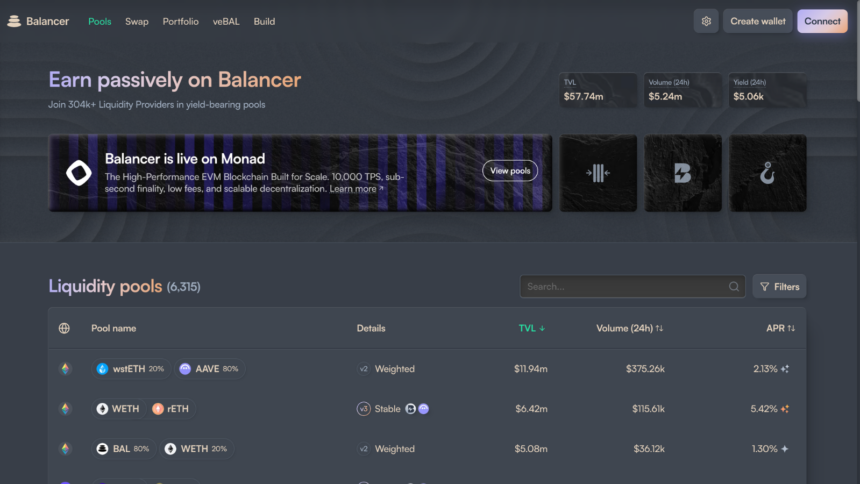Click the rETH token icon

[x=158, y=409]
